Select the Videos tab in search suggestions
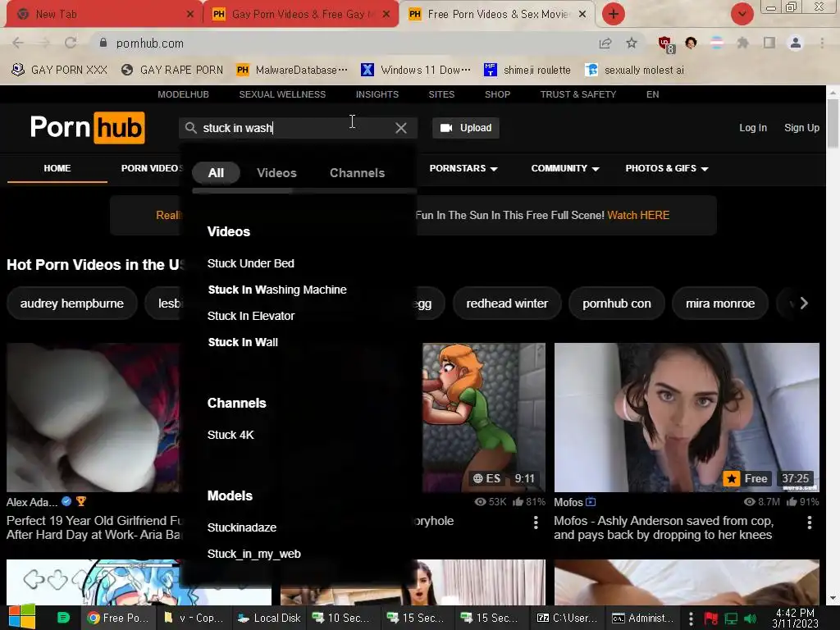840x630 pixels. 276,172
